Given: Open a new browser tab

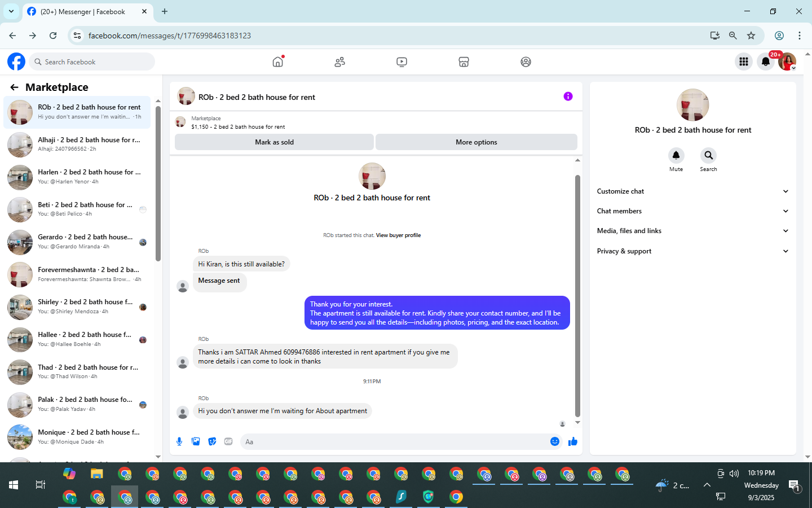Looking at the screenshot, I should 165,11.
